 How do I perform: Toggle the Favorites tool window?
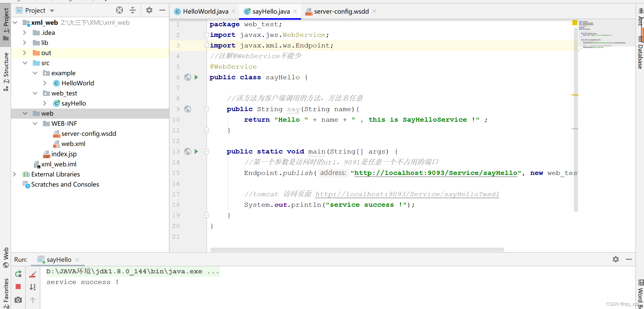pos(6,293)
